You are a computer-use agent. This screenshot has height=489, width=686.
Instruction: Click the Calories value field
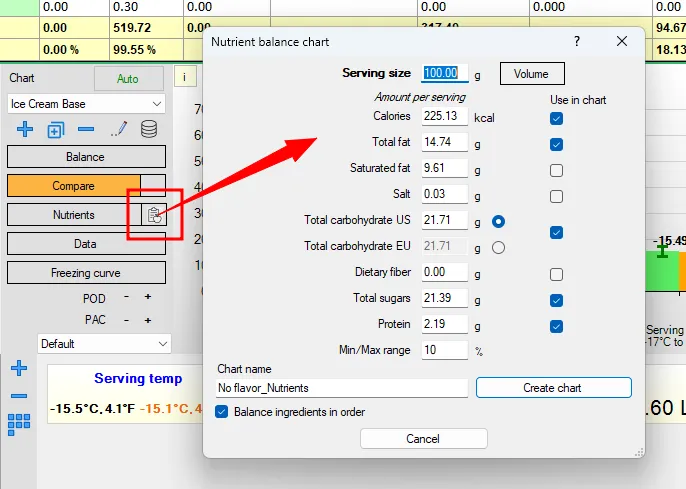[444, 116]
